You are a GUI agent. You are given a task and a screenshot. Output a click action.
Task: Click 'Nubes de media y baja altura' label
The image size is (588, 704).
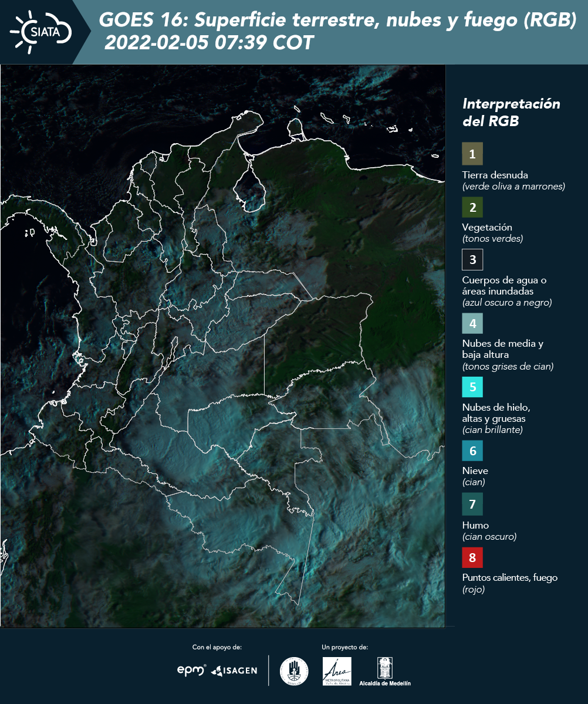[503, 349]
